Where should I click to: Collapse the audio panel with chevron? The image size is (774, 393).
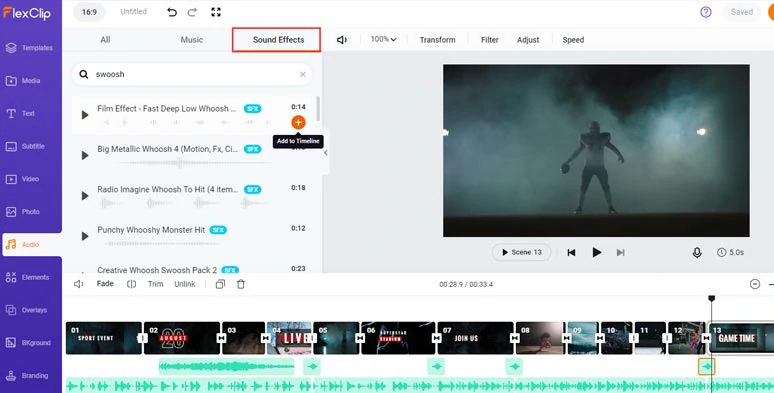coord(326,153)
